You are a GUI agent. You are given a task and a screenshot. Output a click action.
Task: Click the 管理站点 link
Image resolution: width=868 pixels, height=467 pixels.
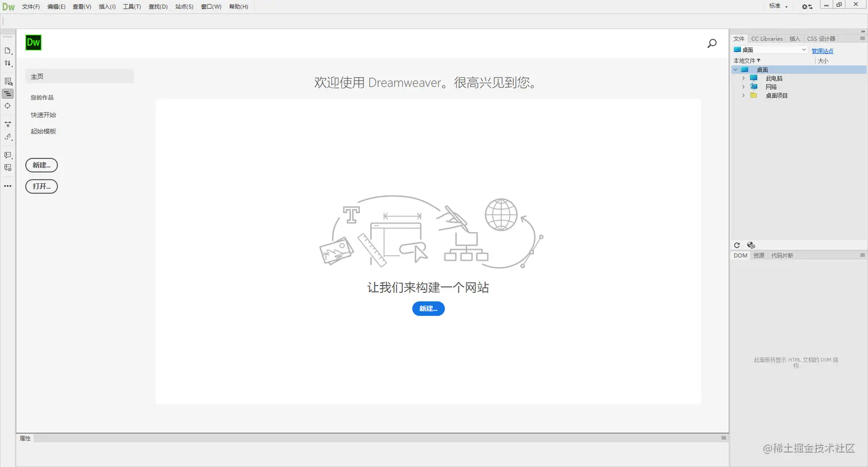(x=822, y=51)
